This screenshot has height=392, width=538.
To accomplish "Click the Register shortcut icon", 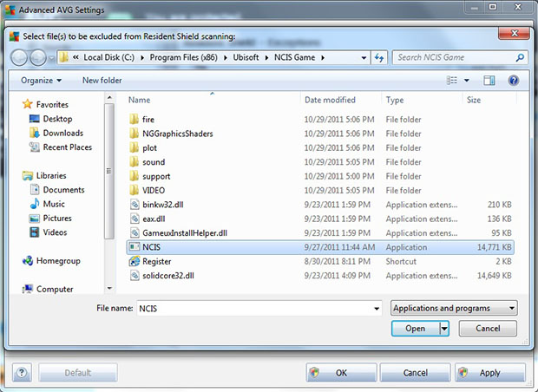I will (x=134, y=261).
